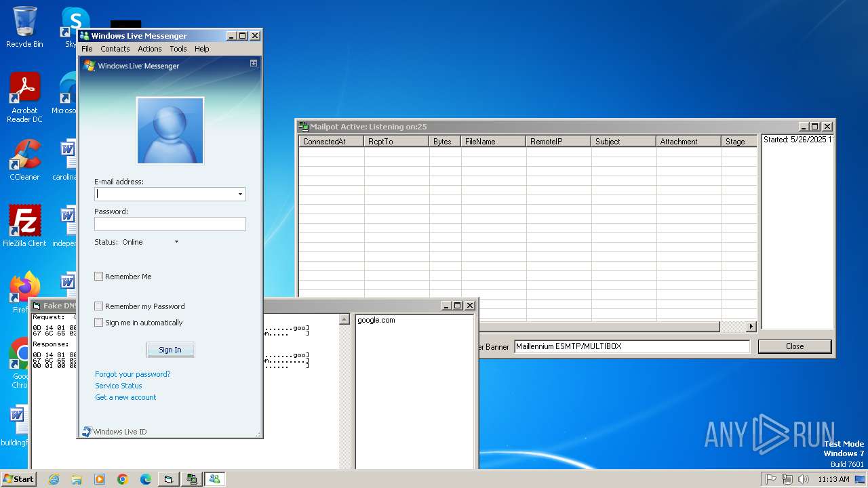The image size is (868, 488).
Task: Open the Tools menu in Messenger
Action: click(178, 49)
